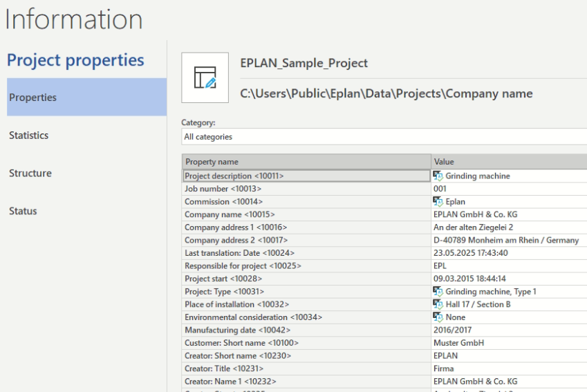
Task: Sort by Property name column header
Action: click(x=306, y=162)
